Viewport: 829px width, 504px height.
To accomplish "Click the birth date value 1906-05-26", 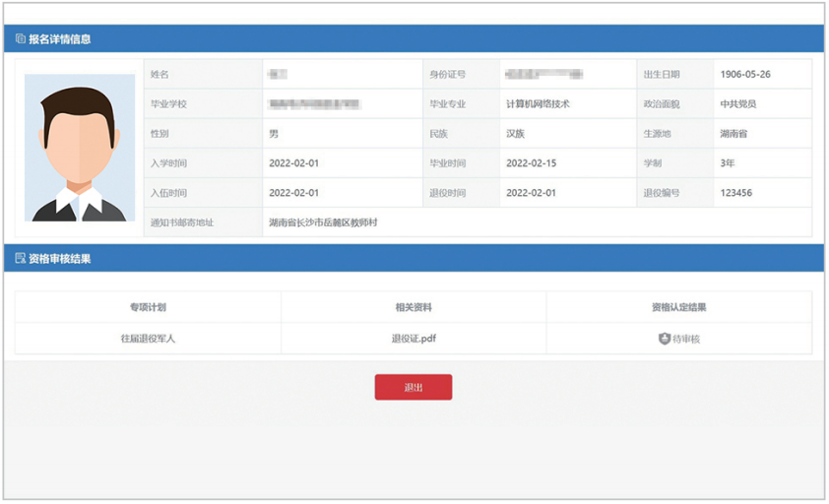I will pos(745,75).
